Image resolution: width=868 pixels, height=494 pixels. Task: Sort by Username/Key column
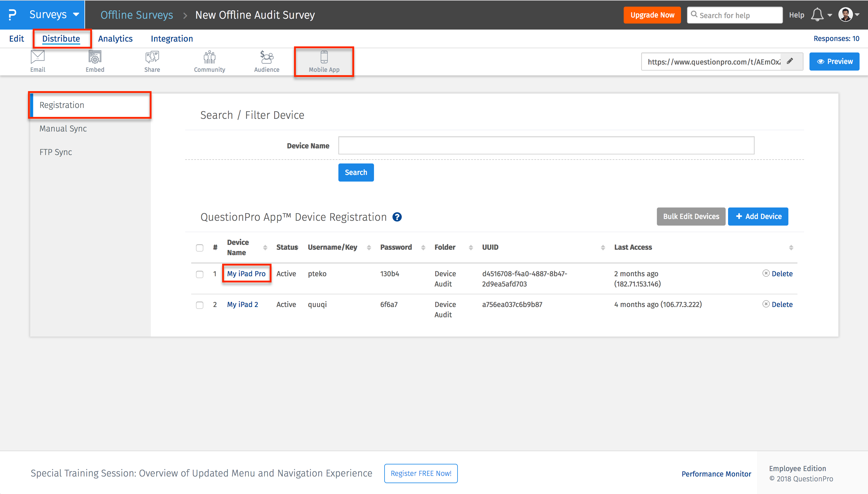369,248
